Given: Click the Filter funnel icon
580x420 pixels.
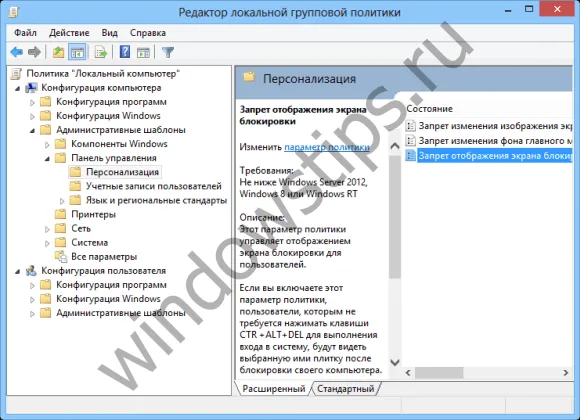Looking at the screenshot, I should pos(168,52).
